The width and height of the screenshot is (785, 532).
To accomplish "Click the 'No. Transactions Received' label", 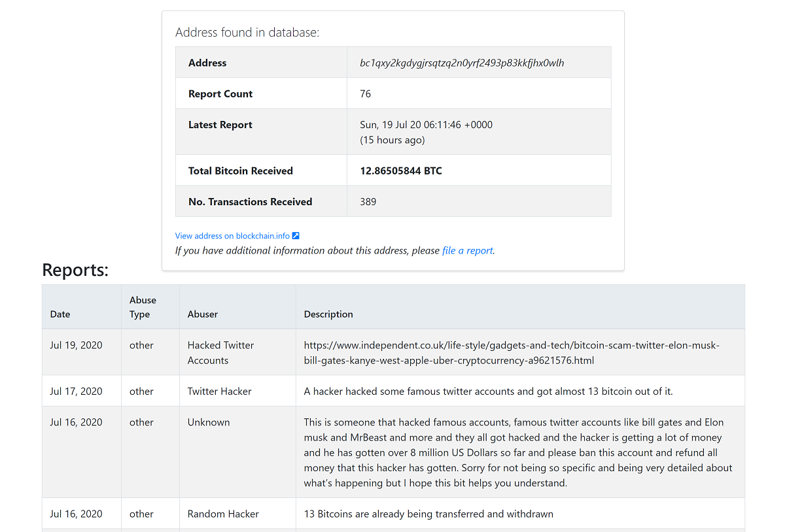I will (251, 201).
